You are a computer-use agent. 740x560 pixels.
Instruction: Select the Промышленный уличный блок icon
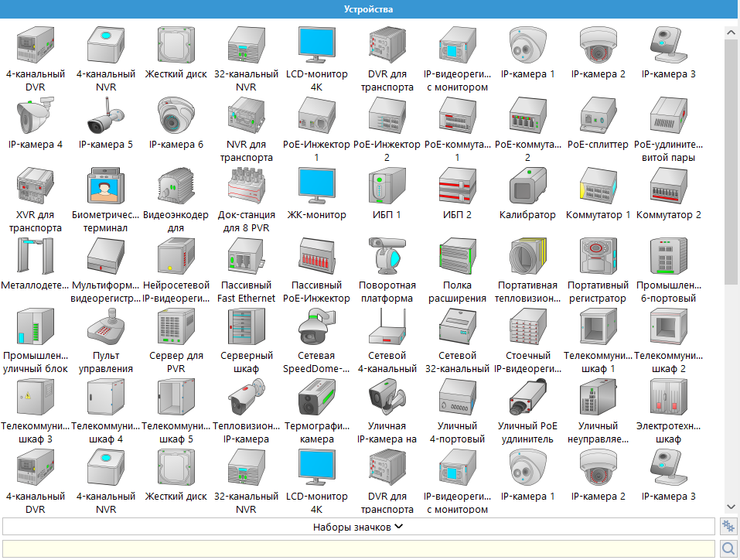[x=36, y=326]
